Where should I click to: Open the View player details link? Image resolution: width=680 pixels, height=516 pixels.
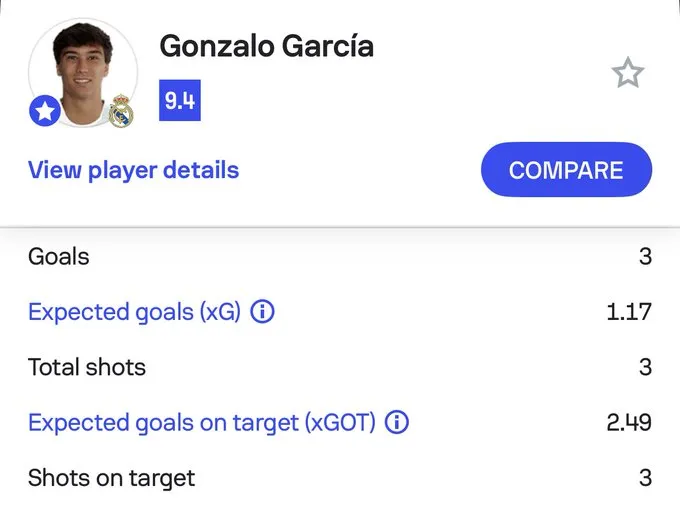coord(133,169)
